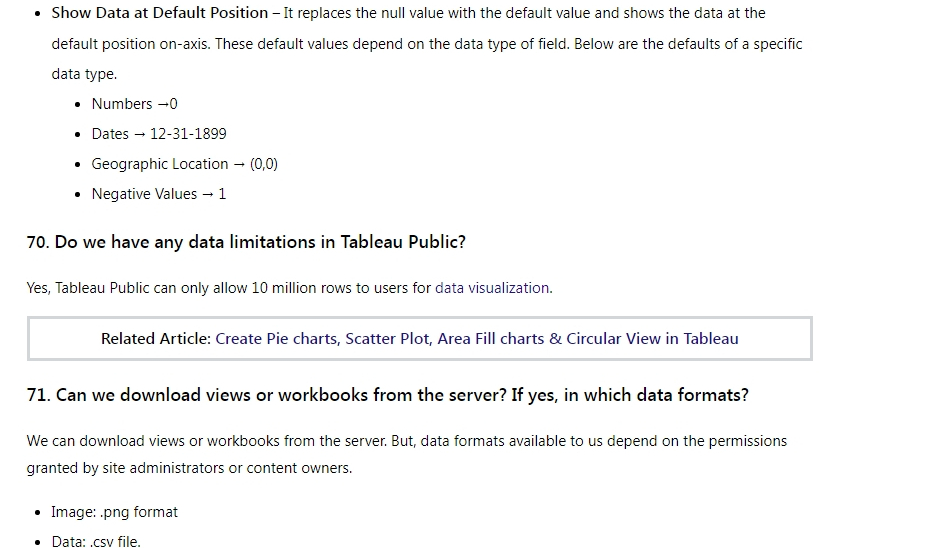This screenshot has width=948, height=548.
Task: Open the Create Pie charts related article link
Action: tap(476, 339)
